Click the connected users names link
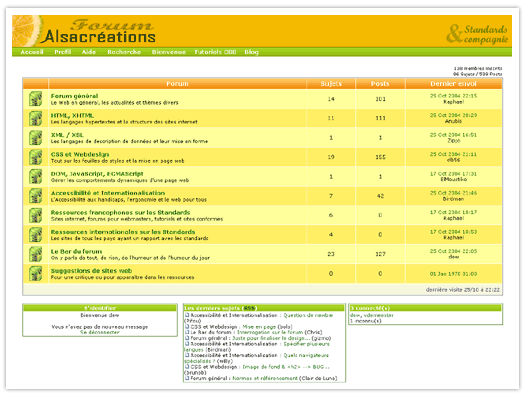525x396 pixels. [372, 315]
